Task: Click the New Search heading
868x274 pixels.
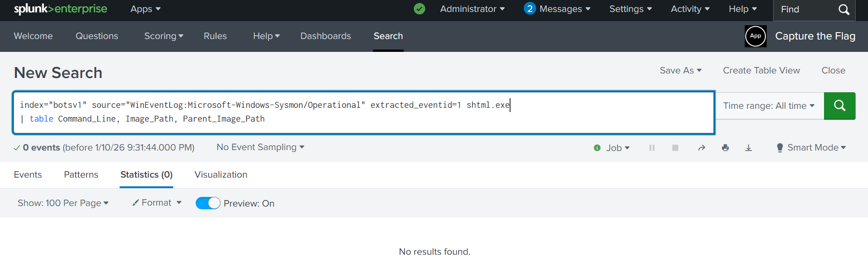Action: tap(58, 73)
